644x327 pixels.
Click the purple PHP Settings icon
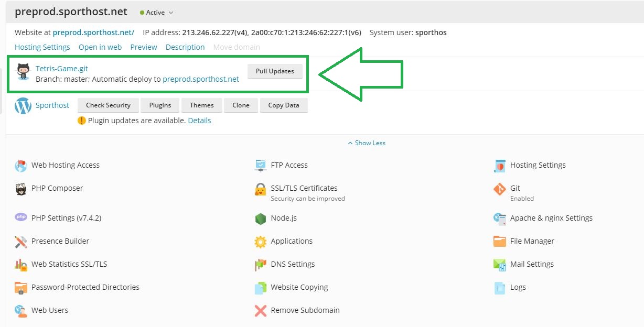tap(21, 217)
